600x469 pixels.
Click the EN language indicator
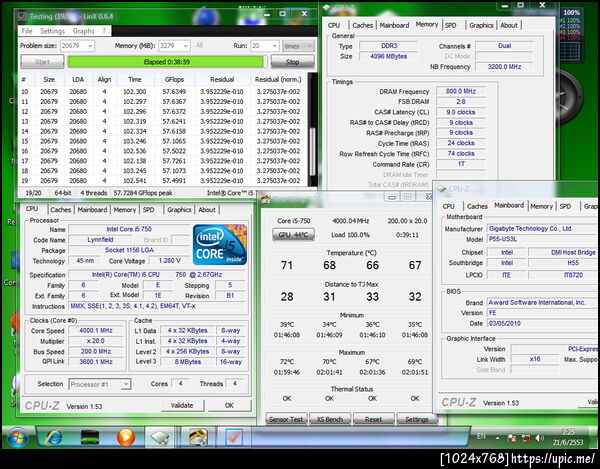pos(481,436)
